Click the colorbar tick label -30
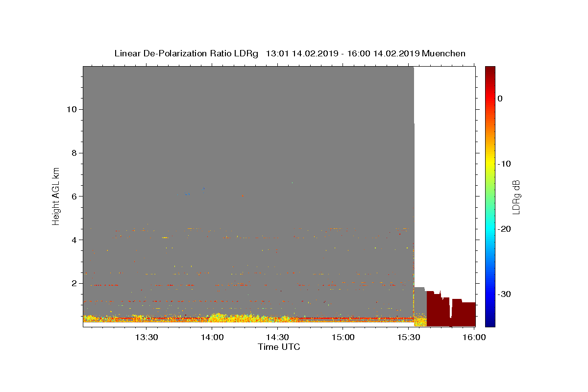Viewport: 588px width, 392px height. (x=504, y=294)
